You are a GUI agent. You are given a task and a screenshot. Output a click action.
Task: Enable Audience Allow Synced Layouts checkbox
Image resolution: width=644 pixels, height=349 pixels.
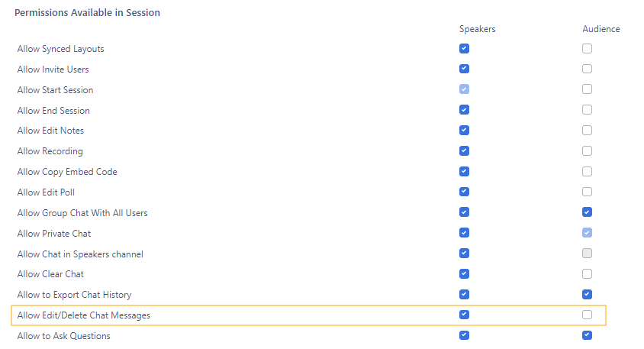[x=587, y=49]
